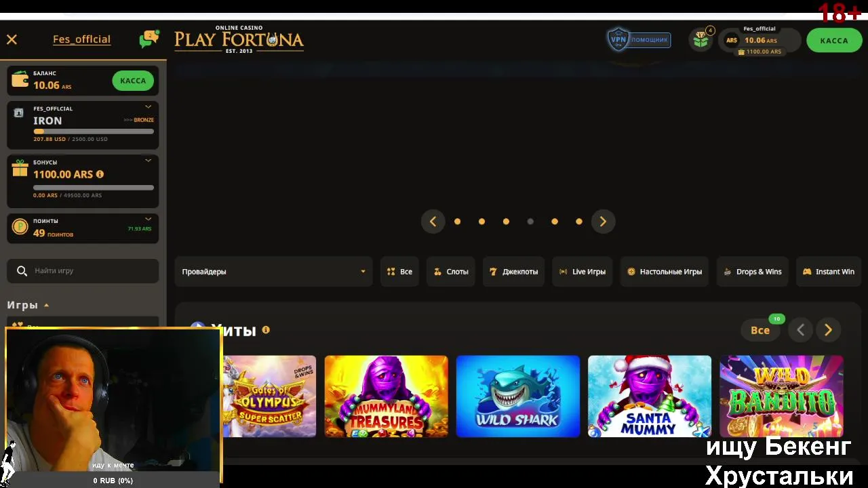
Task: Click the IRON level status icon
Action: [x=19, y=113]
